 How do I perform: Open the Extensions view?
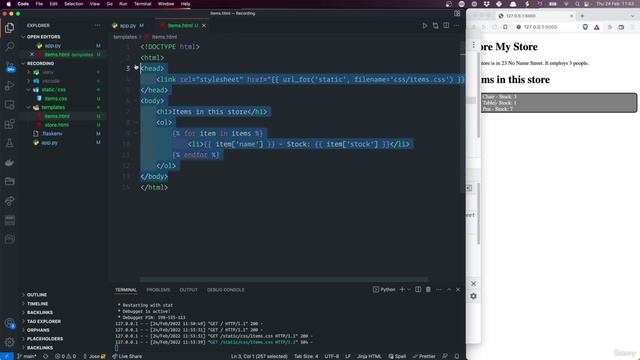(9, 124)
